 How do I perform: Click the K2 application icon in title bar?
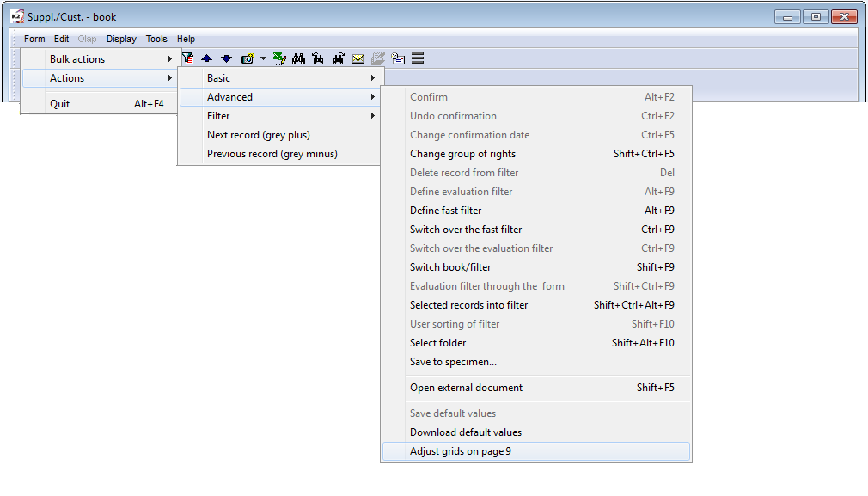tap(17, 16)
